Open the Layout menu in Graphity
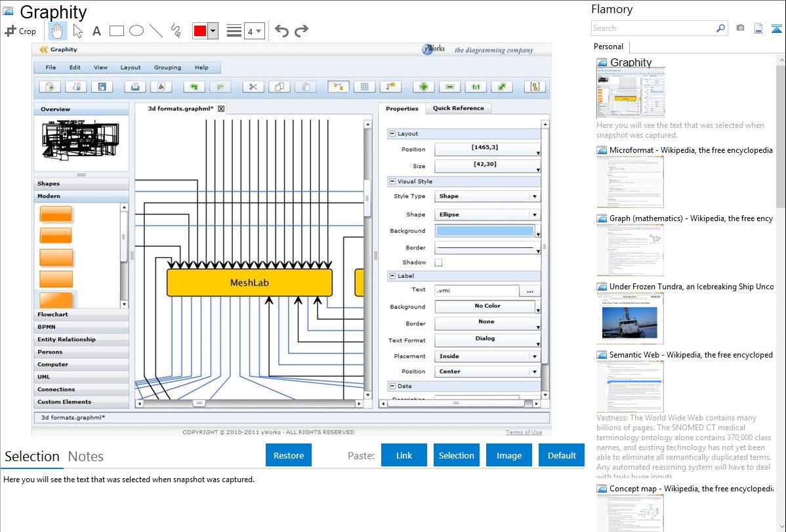The image size is (786, 532). (131, 67)
